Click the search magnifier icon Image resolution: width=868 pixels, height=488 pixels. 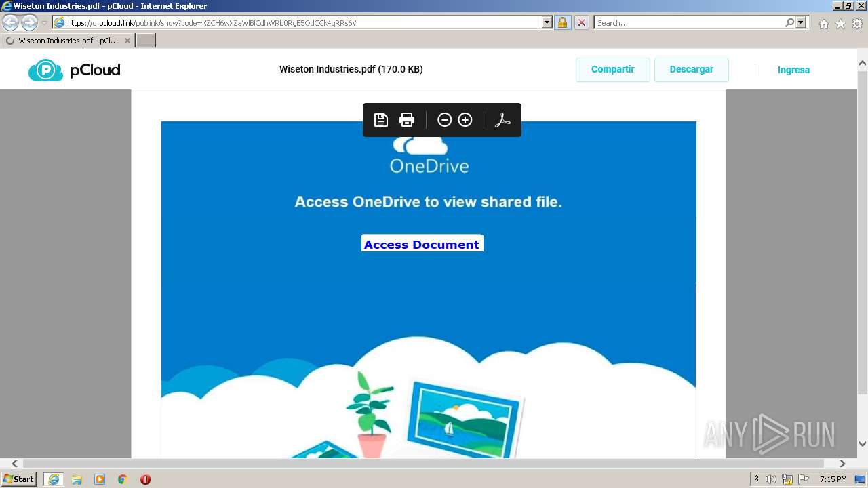pos(790,22)
